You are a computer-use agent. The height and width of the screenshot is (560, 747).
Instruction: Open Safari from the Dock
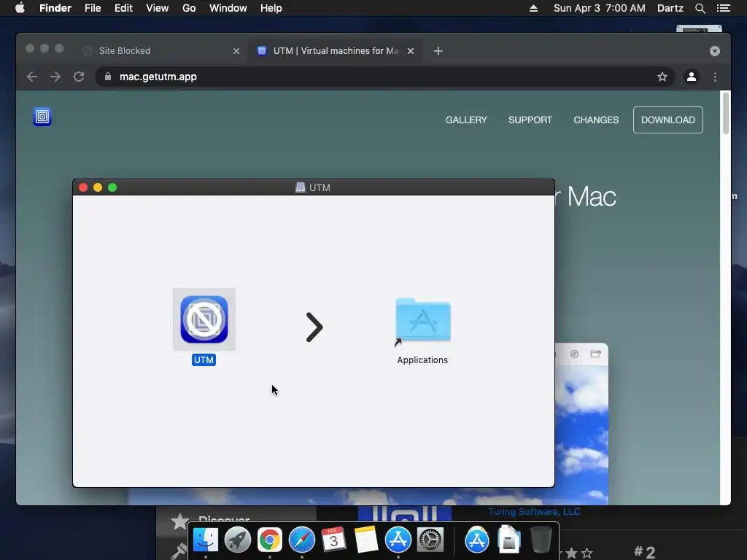[x=301, y=540]
